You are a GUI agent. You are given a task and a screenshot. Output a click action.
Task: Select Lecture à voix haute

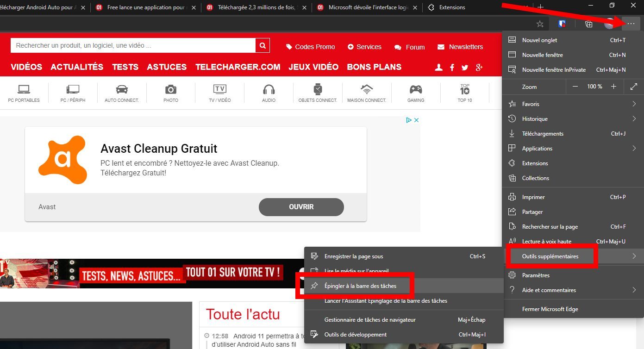point(573,242)
